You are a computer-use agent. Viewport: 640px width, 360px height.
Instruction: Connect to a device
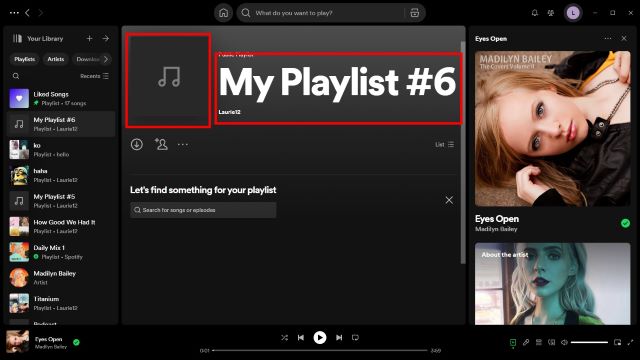(551, 342)
